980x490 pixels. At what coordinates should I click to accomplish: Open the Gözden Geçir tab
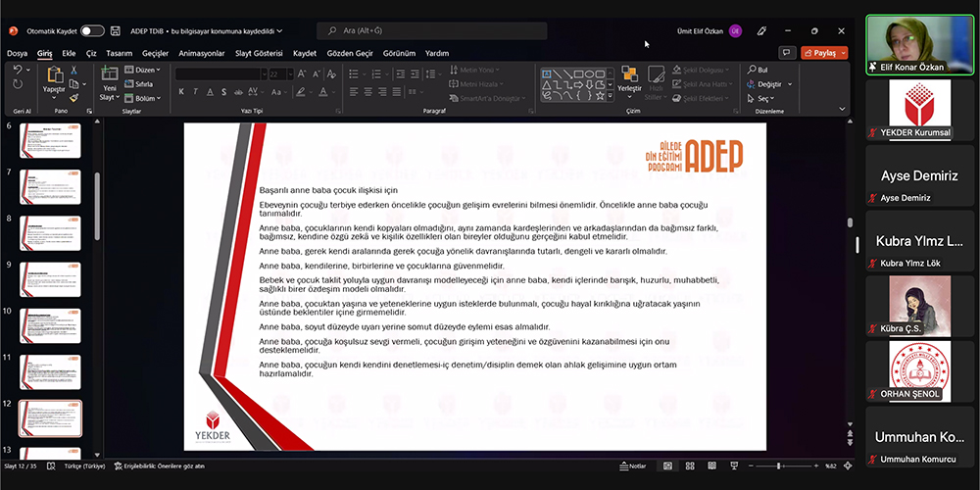(x=350, y=53)
